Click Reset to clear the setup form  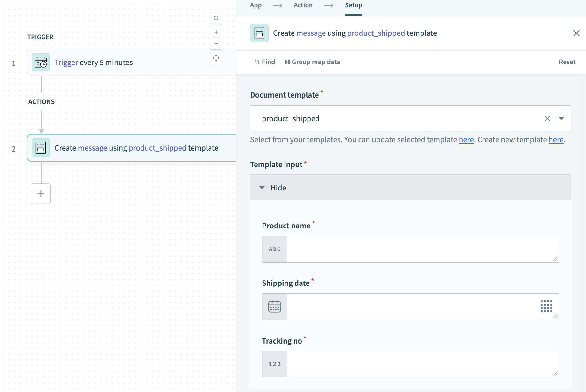567,62
